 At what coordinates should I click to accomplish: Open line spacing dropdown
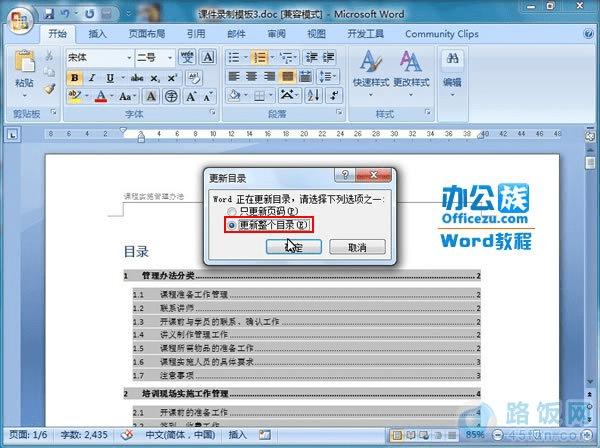pyautogui.click(x=328, y=77)
